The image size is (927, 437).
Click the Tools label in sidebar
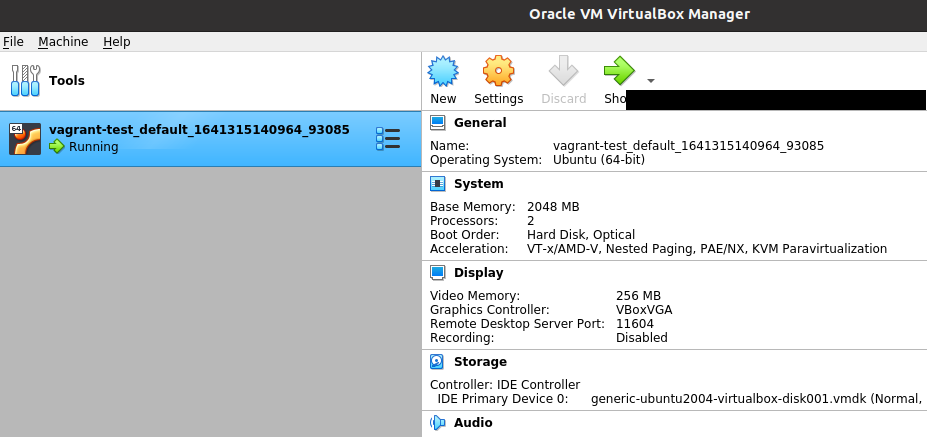coord(67,80)
